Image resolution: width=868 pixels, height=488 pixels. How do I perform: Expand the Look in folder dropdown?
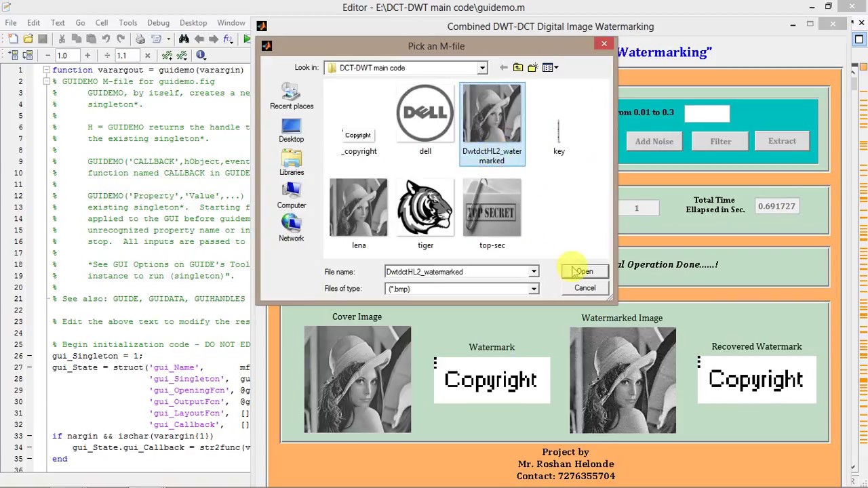click(x=482, y=68)
